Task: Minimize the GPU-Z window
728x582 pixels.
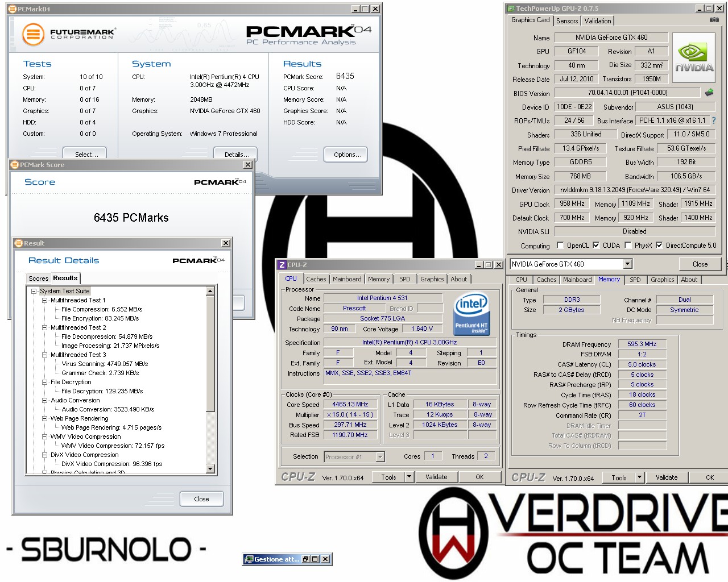Action: [x=700, y=9]
